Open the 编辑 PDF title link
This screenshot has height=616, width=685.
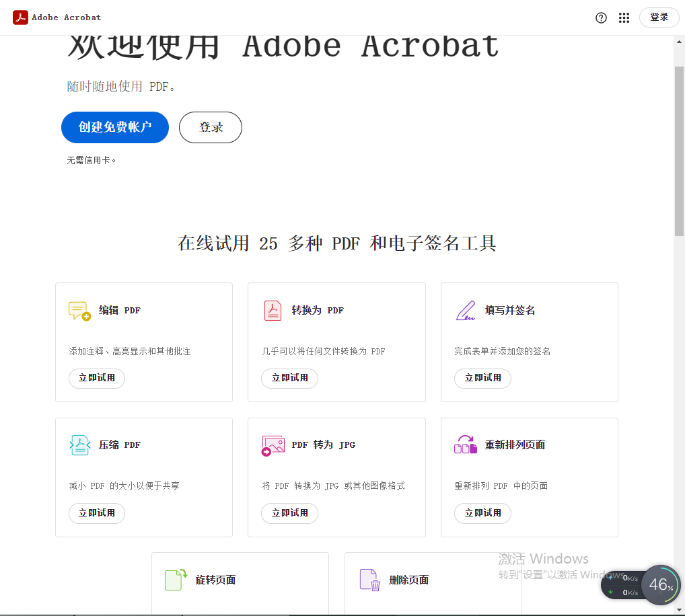[119, 311]
